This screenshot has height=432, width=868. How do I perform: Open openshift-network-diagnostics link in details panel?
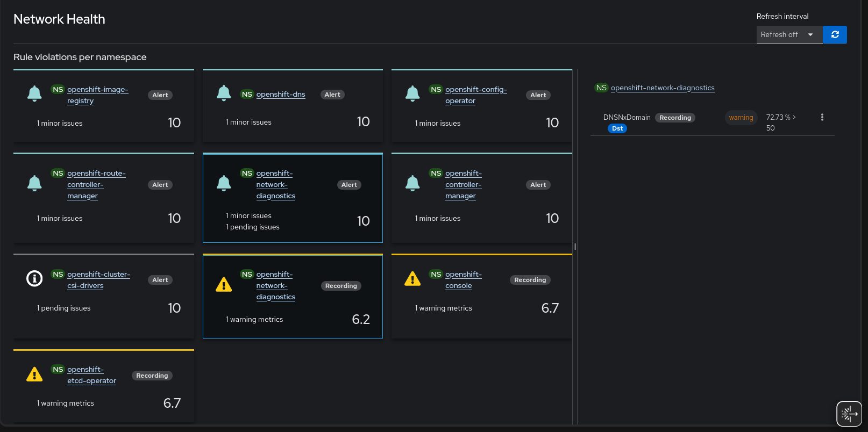[x=662, y=88]
